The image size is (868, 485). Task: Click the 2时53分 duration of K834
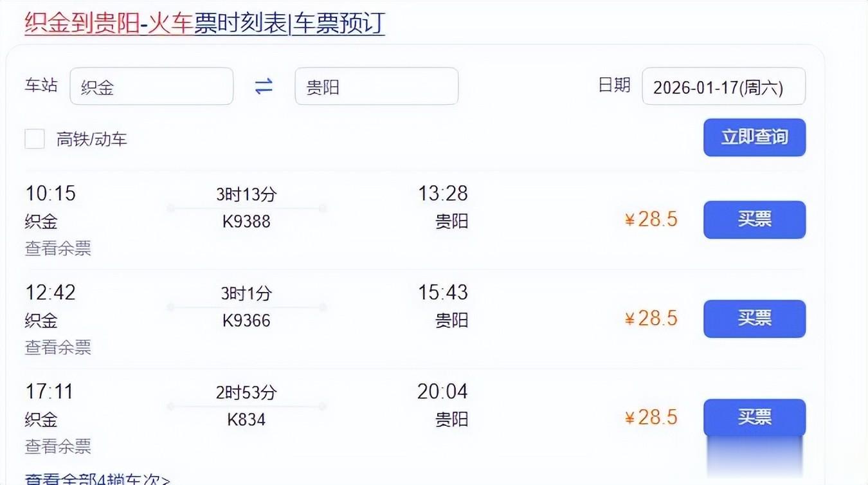246,392
